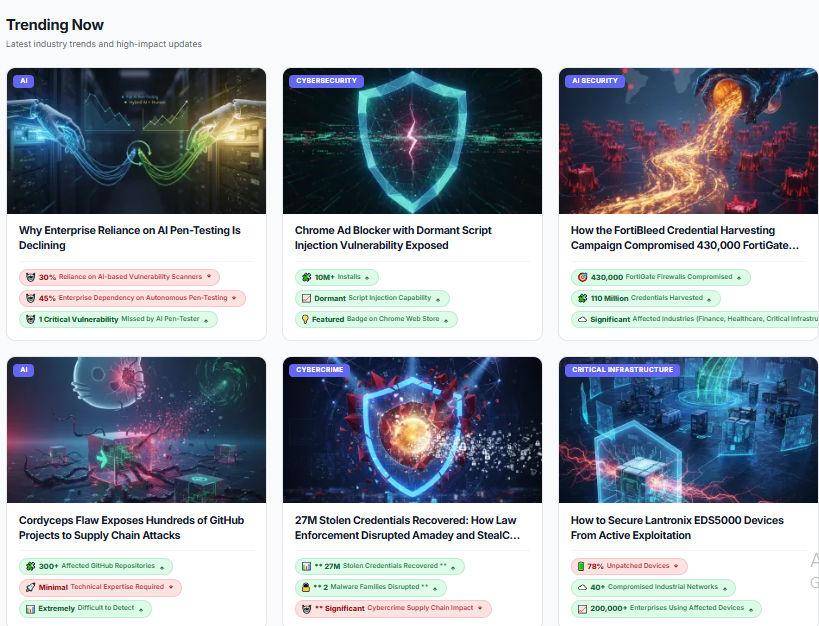Click the cloud icon beside Significant Affected Industries
Image resolution: width=819 pixels, height=626 pixels.
pos(582,319)
